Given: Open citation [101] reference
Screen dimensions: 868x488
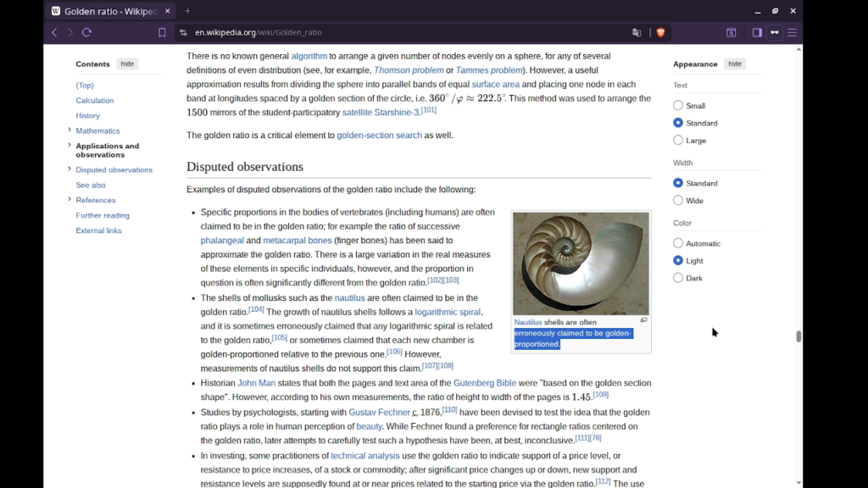Looking at the screenshot, I should [428, 110].
